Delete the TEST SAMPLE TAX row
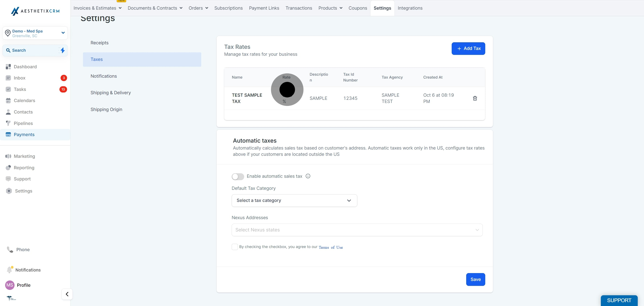Viewport: 644px width, 306px height. pyautogui.click(x=475, y=98)
